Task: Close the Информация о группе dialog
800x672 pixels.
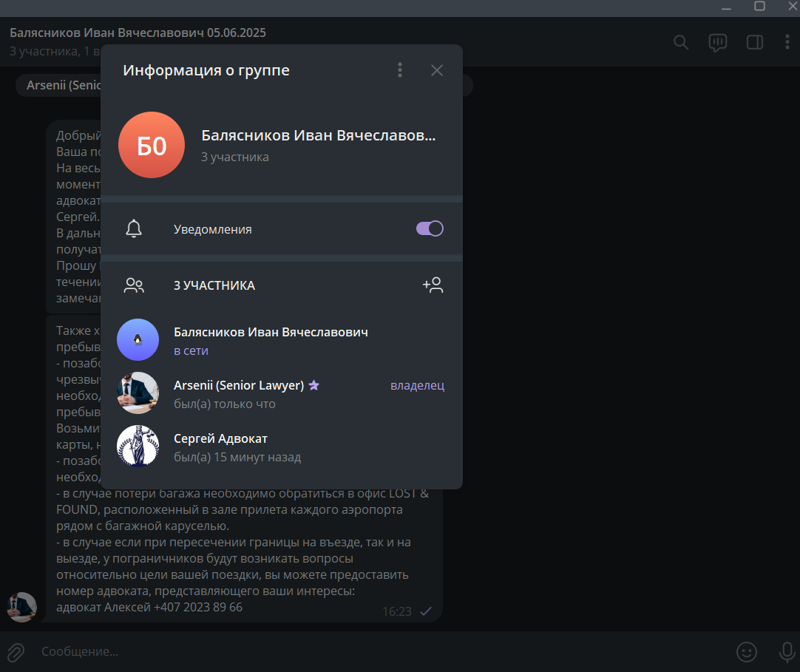Action: click(437, 70)
